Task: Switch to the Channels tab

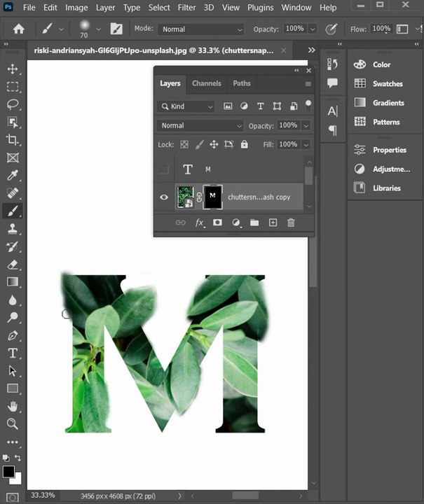Action: 207,83
